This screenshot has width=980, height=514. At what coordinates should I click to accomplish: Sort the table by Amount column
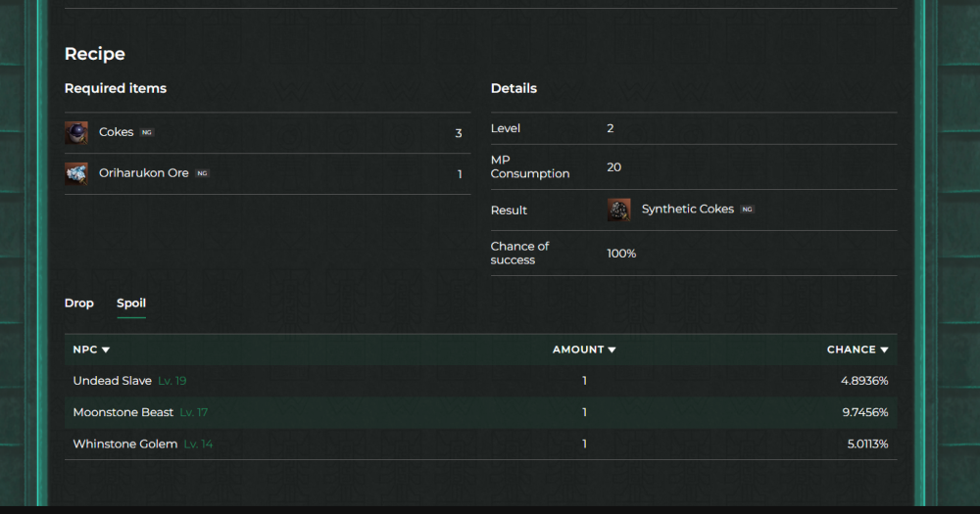584,350
